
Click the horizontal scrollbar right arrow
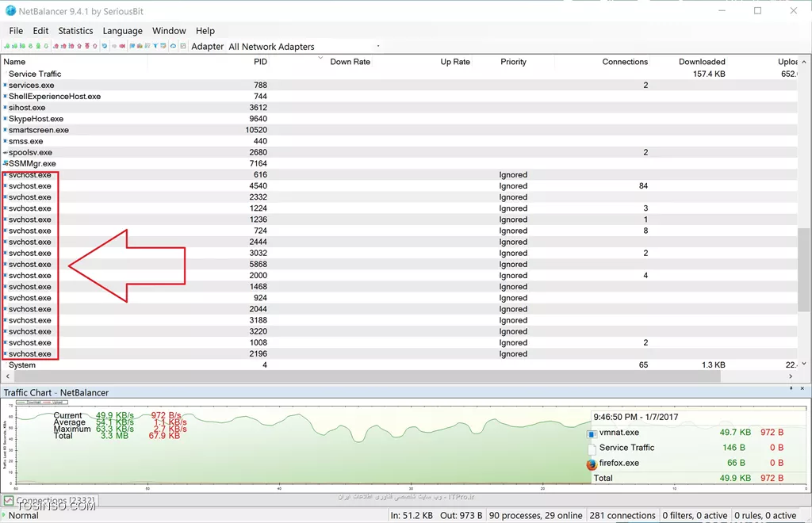click(x=791, y=376)
